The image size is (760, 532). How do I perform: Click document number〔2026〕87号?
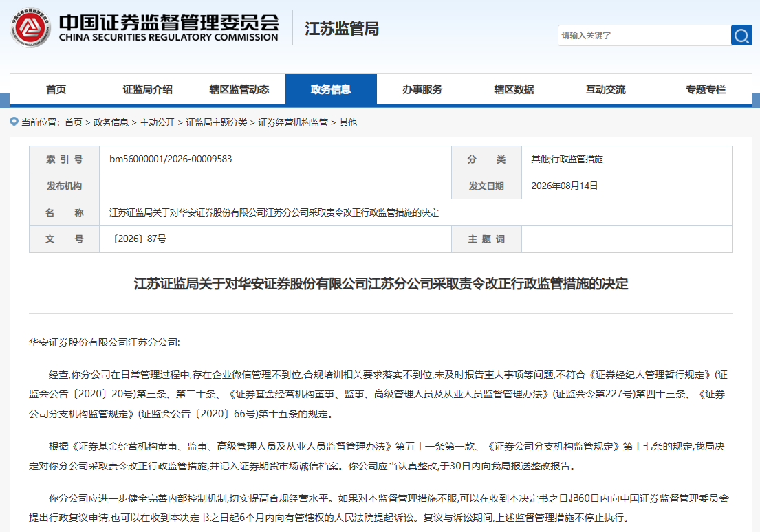coord(138,239)
